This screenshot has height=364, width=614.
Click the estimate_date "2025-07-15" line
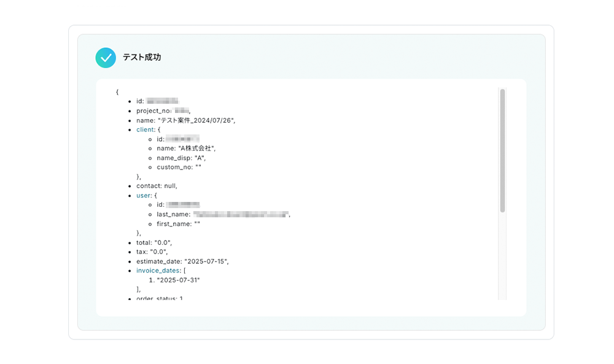point(182,261)
